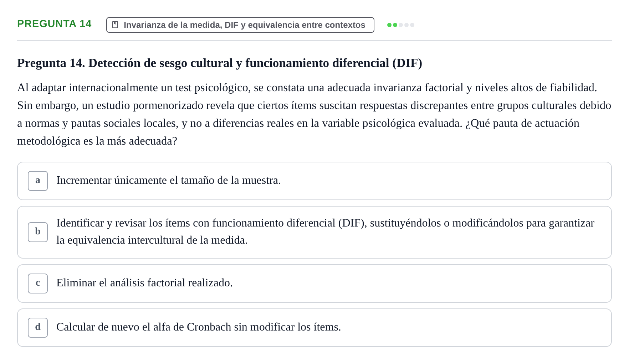629x364 pixels.
Task: Click the PREGUNTA 14 header label
Action: pos(54,24)
